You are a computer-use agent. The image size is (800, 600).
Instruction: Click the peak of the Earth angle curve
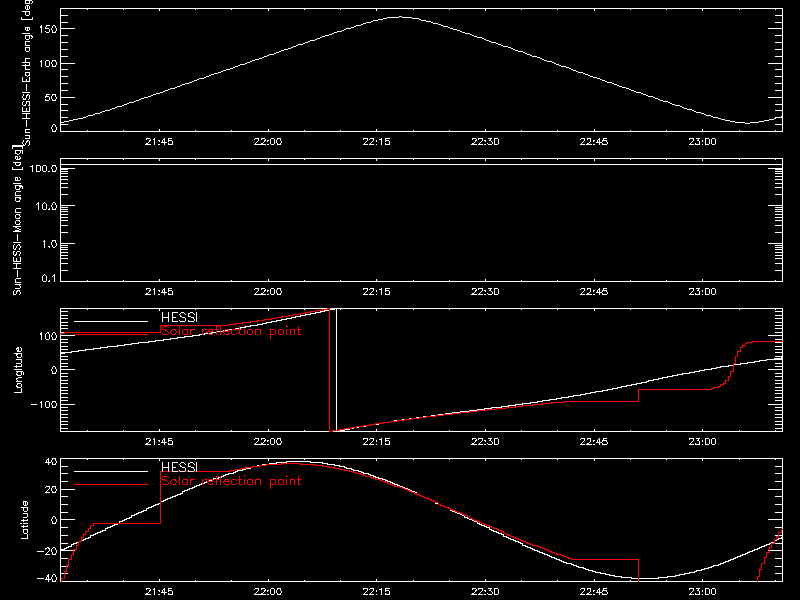click(401, 17)
